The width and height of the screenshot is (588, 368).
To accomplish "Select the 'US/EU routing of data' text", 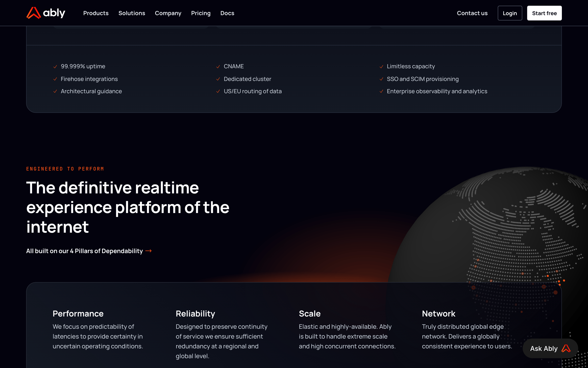I will (253, 91).
